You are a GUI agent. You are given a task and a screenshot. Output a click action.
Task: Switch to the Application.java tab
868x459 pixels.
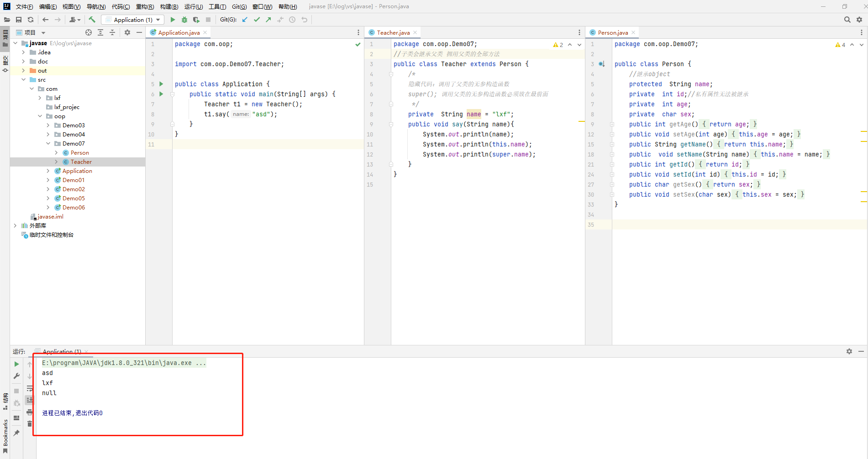[x=179, y=32]
